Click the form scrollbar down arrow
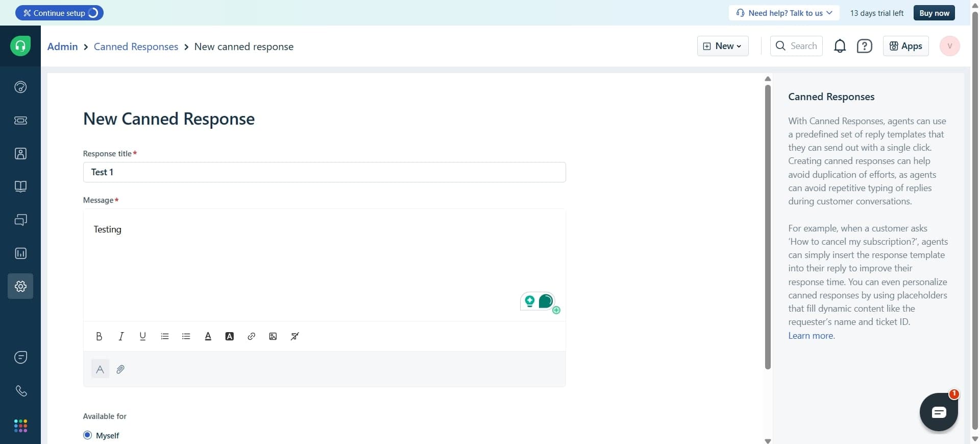The image size is (980, 444). point(768,440)
